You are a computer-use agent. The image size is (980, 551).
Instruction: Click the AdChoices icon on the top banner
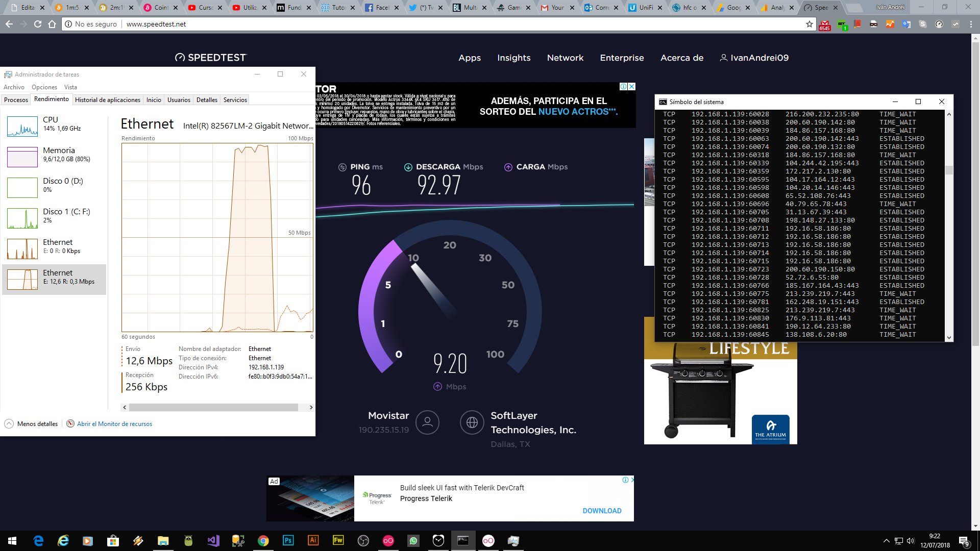[623, 87]
